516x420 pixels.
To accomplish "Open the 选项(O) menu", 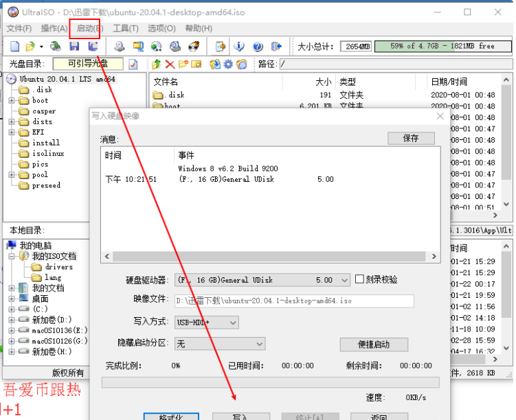I will (161, 29).
